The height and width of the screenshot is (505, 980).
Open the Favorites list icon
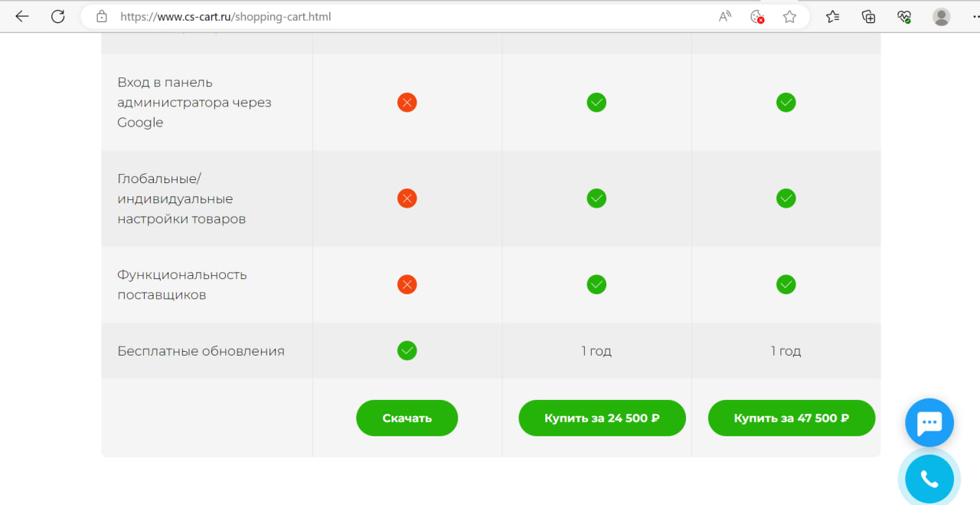(833, 16)
